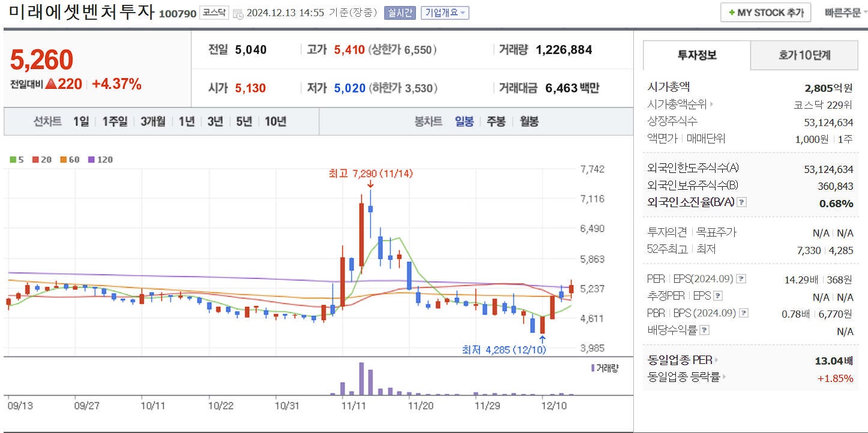
Task: Expand the 빠른주문 dropdown
Action: point(846,13)
